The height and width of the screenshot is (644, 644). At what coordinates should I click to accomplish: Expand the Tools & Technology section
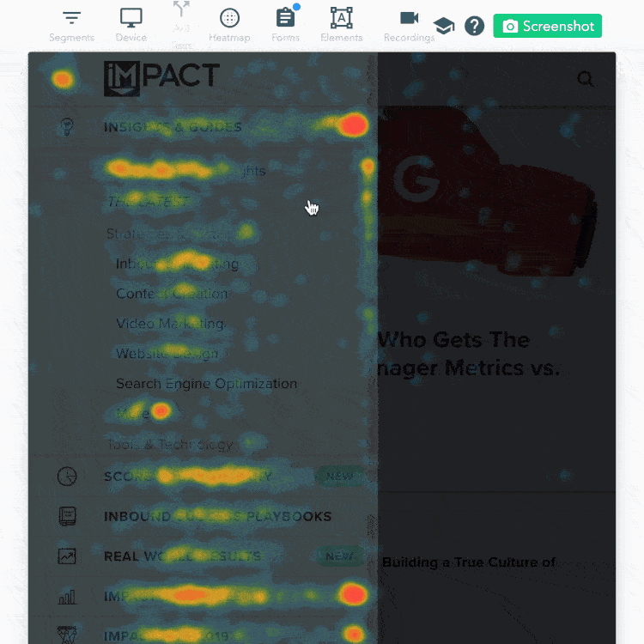[170, 445]
